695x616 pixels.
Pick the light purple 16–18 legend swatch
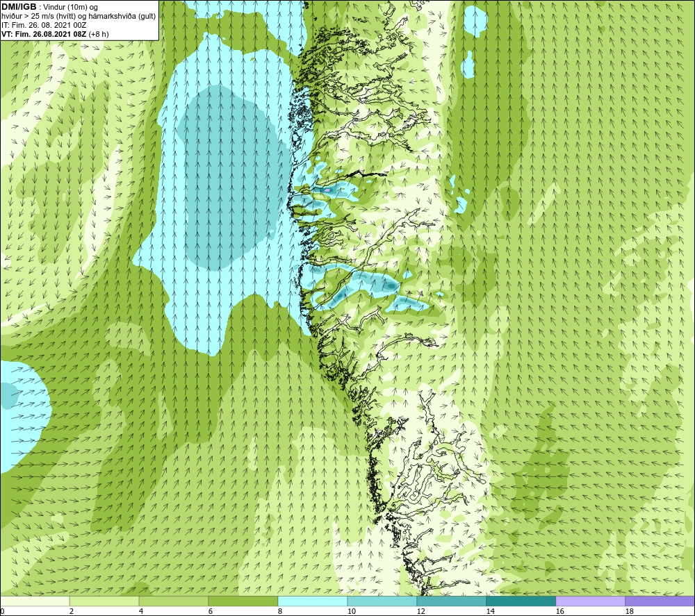(590, 601)
